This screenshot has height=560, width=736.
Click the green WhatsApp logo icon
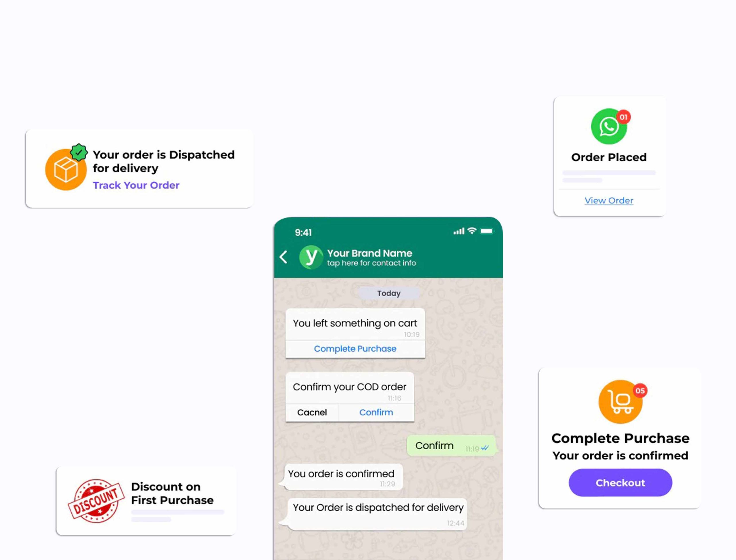pos(609,127)
